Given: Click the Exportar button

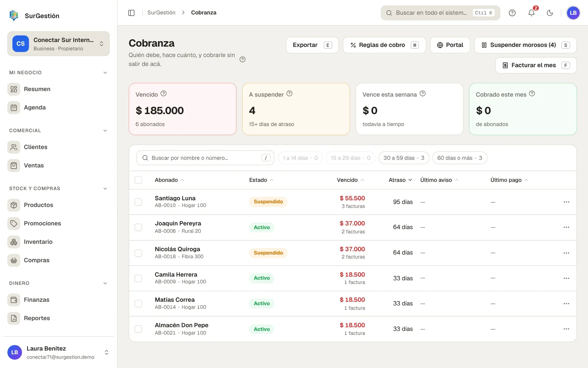Looking at the screenshot, I should (312, 45).
